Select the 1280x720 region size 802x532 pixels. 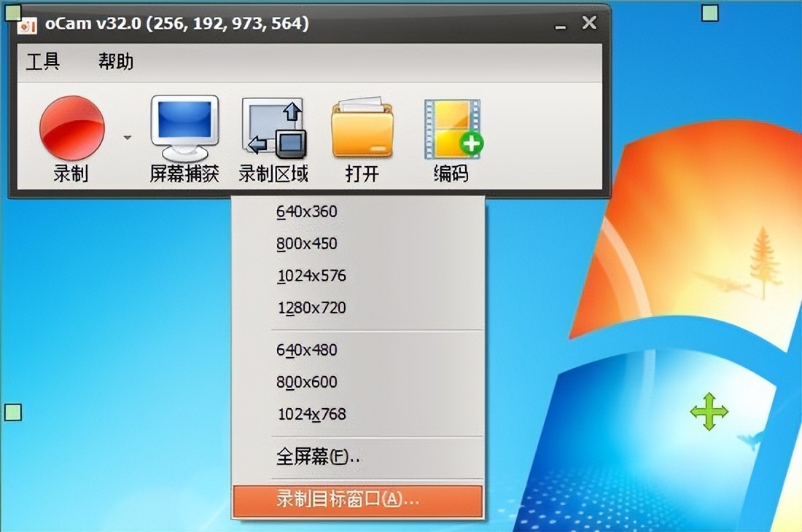(x=358, y=308)
